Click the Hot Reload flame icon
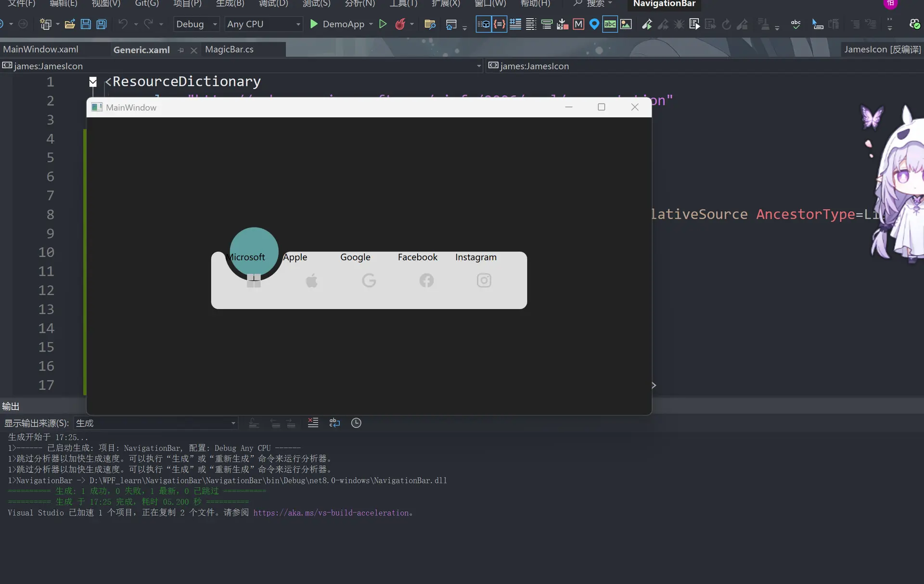924x584 pixels. [400, 24]
